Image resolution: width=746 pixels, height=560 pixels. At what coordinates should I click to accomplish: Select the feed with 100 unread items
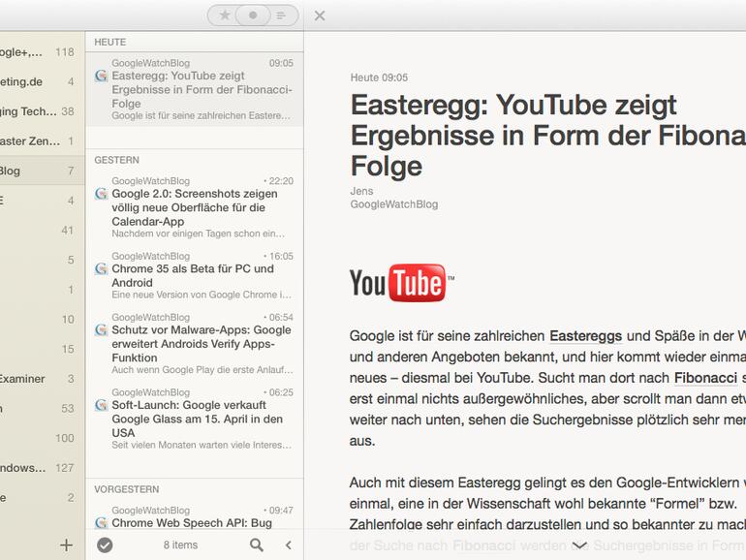tap(43, 438)
